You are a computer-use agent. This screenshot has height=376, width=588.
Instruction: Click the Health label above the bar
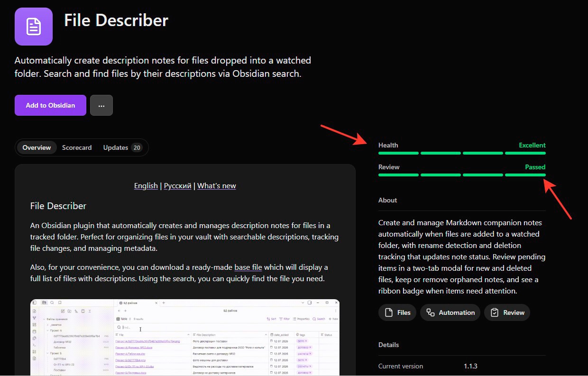388,145
